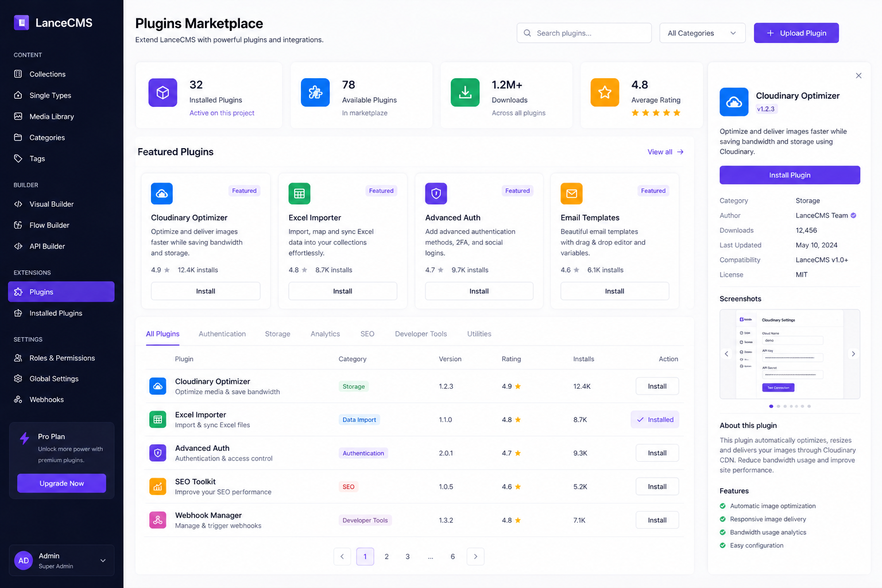Show next screenshot with the right arrow
This screenshot has height=588, width=882.
853,354
